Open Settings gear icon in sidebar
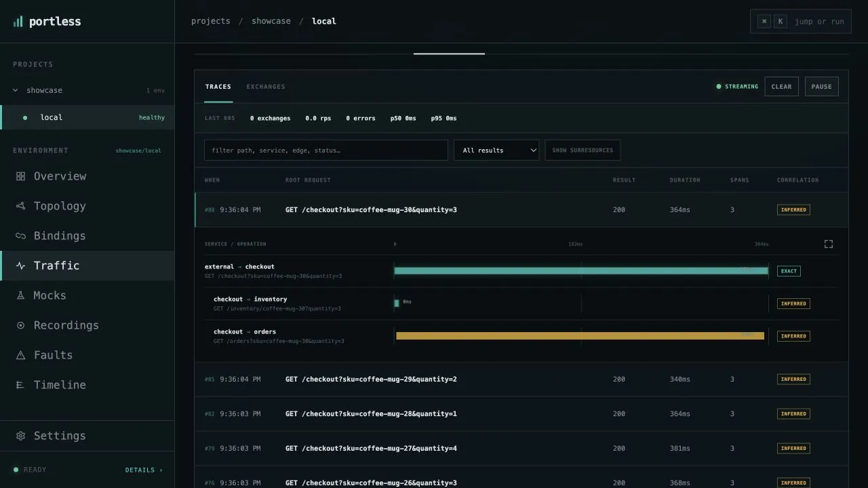This screenshot has width=868, height=488. coord(20,436)
